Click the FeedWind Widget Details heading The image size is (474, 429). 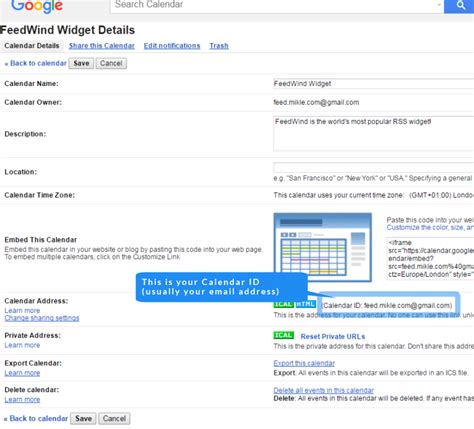(x=68, y=30)
